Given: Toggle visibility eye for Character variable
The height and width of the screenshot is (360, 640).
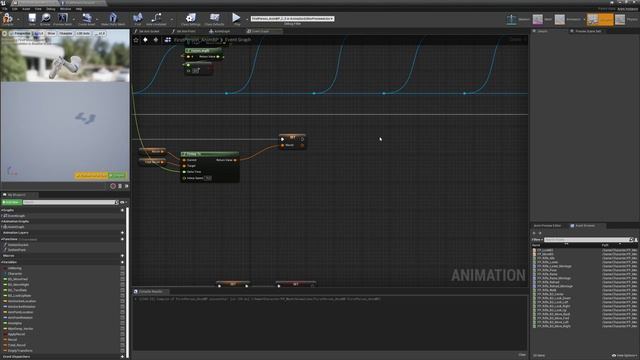Looking at the screenshot, I should click(x=122, y=274).
